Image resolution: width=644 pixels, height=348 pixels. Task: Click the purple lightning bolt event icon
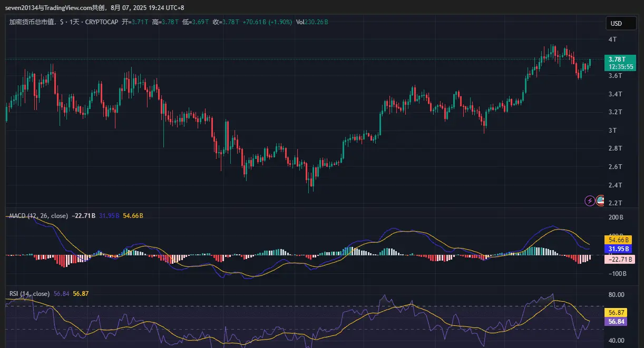tap(590, 201)
